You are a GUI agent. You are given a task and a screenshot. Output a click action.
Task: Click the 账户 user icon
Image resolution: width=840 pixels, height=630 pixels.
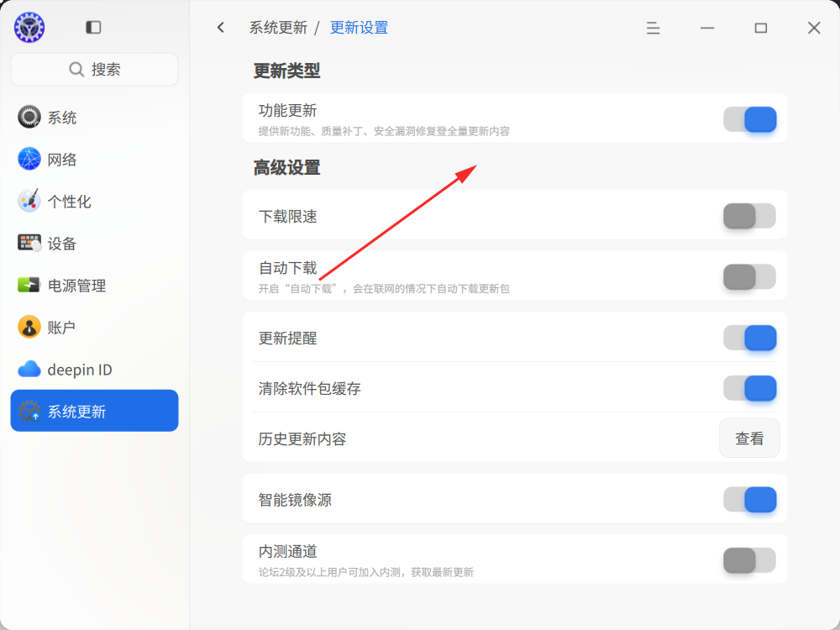click(29, 327)
